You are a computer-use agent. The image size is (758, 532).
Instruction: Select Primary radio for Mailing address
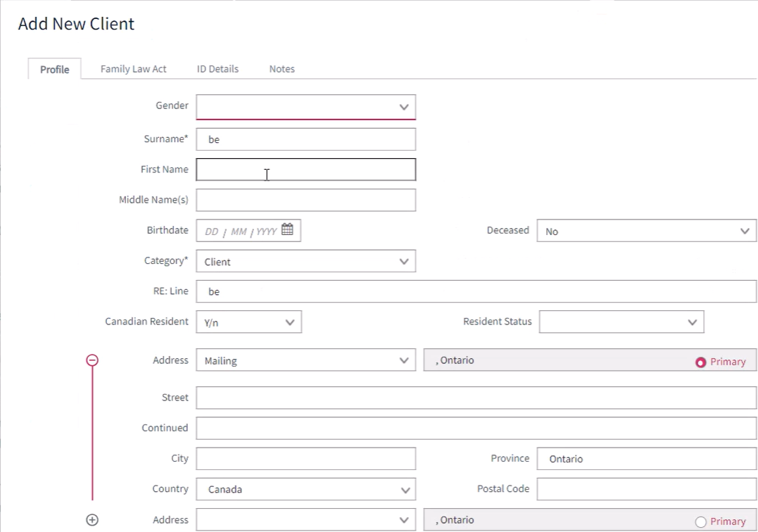point(700,362)
